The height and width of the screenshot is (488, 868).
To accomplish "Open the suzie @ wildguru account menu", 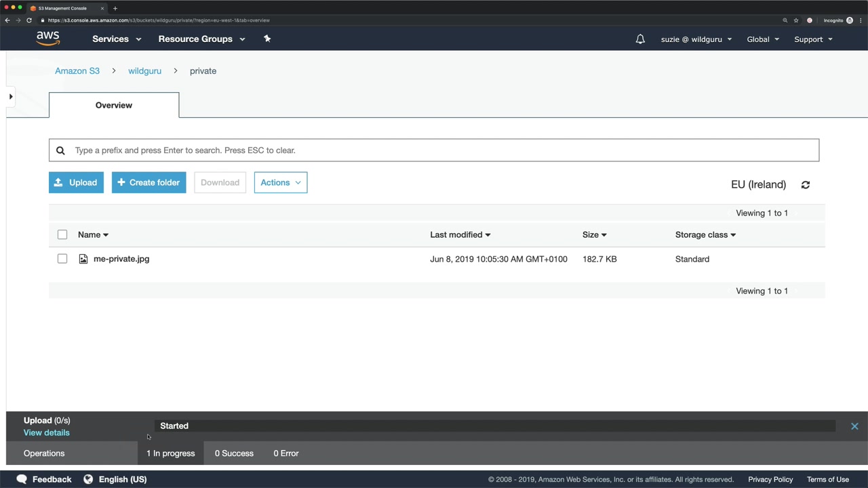I will (696, 39).
